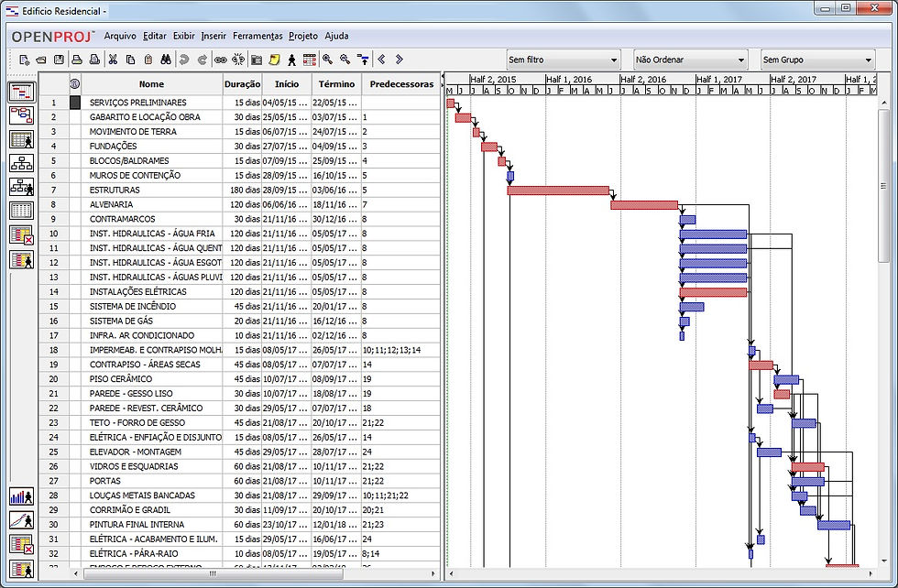Open the Ferramentas menu
The height and width of the screenshot is (588, 898).
pos(257,36)
